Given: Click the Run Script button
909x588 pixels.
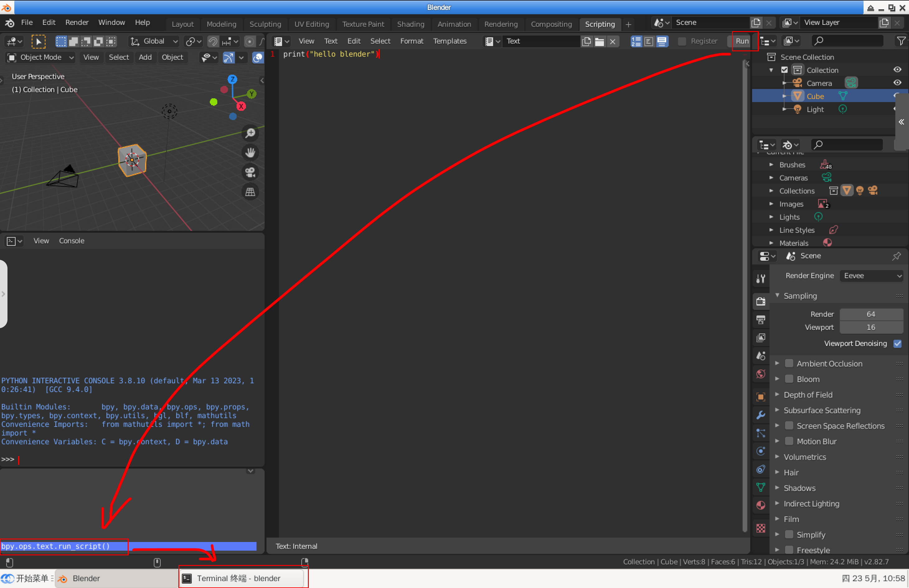Looking at the screenshot, I should tap(742, 41).
